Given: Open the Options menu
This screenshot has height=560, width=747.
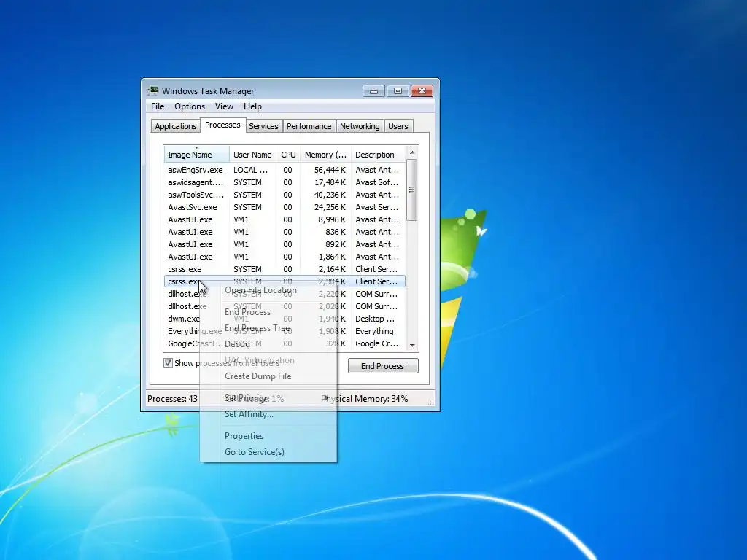Looking at the screenshot, I should (190, 106).
